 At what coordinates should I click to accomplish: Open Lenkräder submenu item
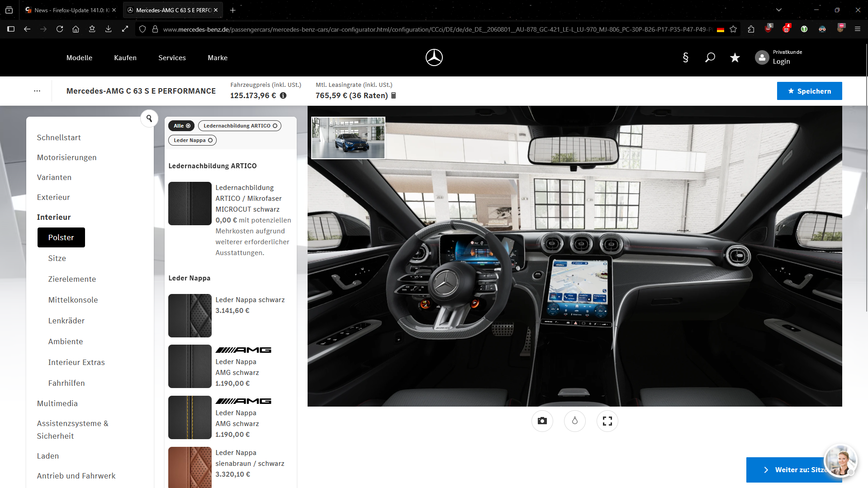pyautogui.click(x=66, y=321)
